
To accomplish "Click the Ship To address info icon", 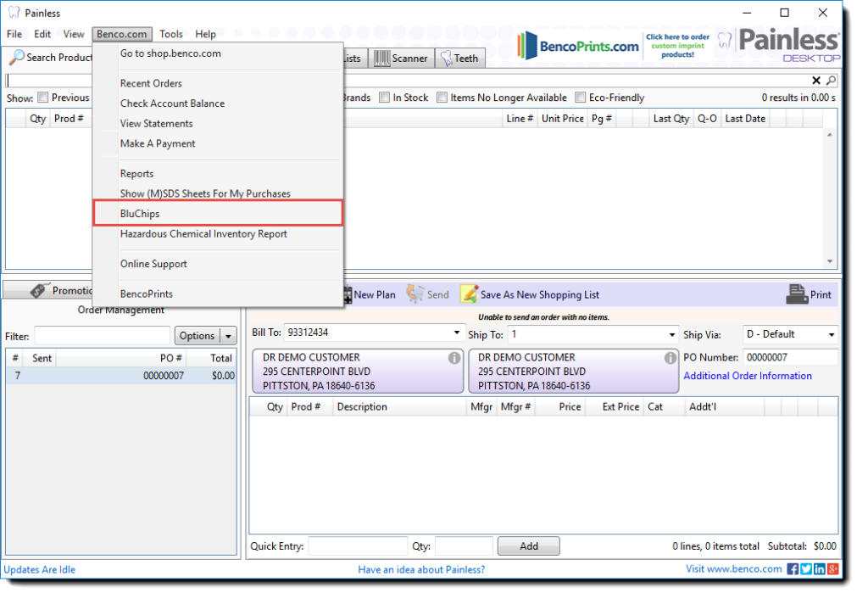I will pos(670,358).
